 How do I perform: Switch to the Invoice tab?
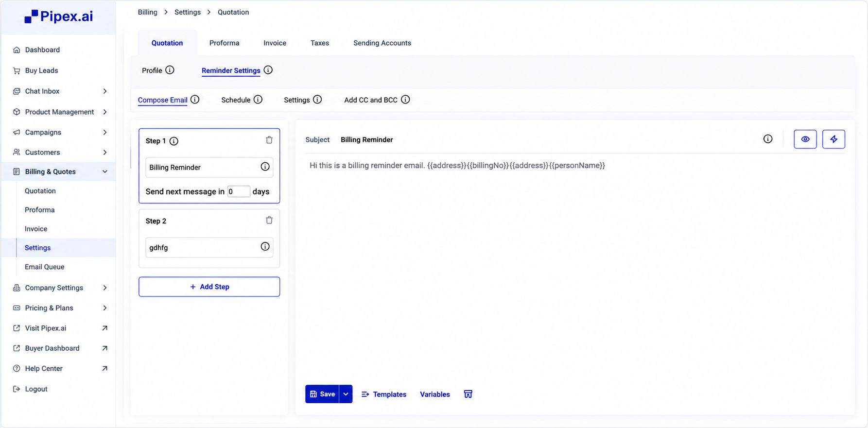[275, 43]
